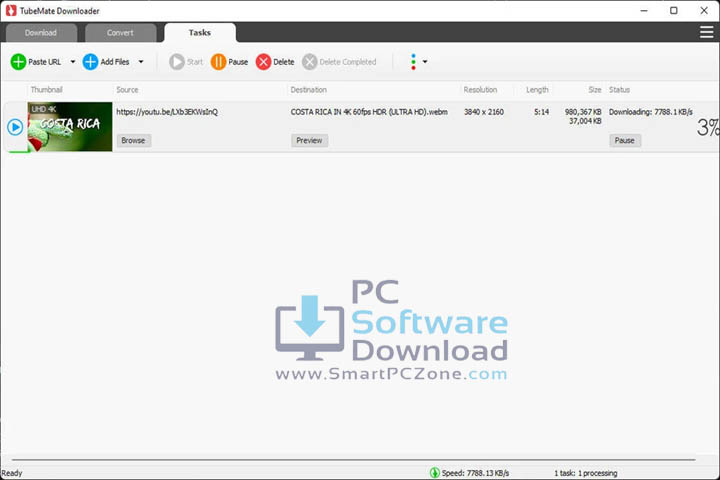Sort by the Source column header
This screenshot has width=720, height=480.
coord(127,90)
